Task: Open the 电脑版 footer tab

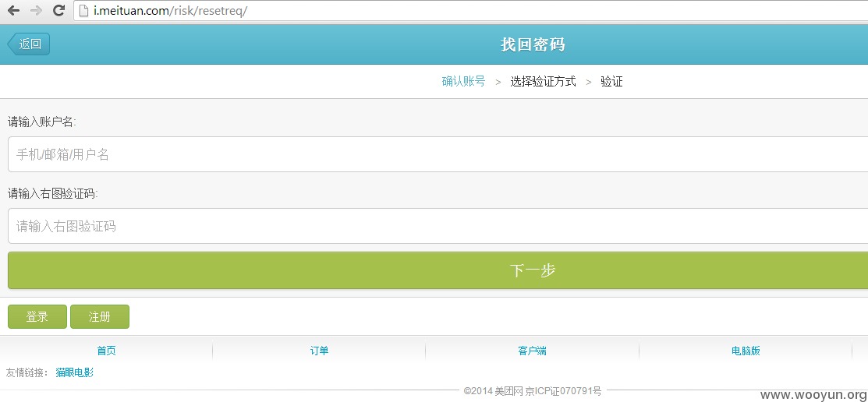Action: (746, 351)
